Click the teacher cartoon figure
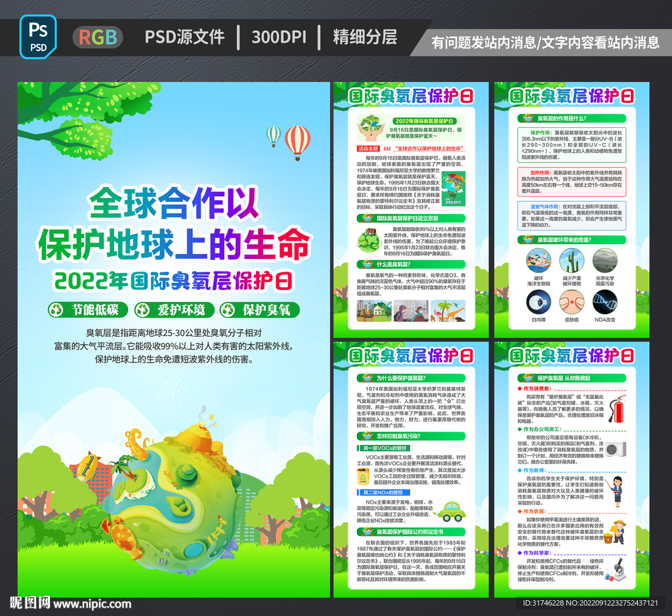 pos(617,491)
